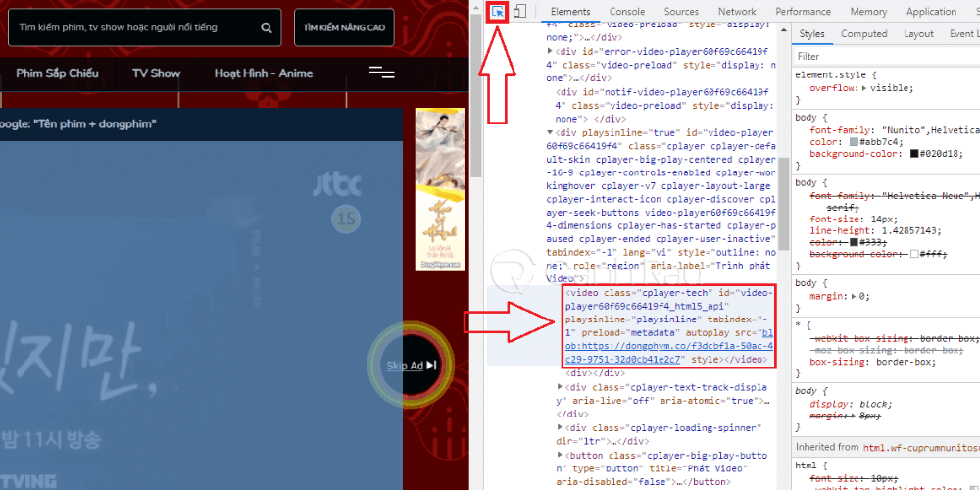The width and height of the screenshot is (980, 490).
Task: Click the line-height: 1.42857143 declaration
Action: tap(874, 230)
